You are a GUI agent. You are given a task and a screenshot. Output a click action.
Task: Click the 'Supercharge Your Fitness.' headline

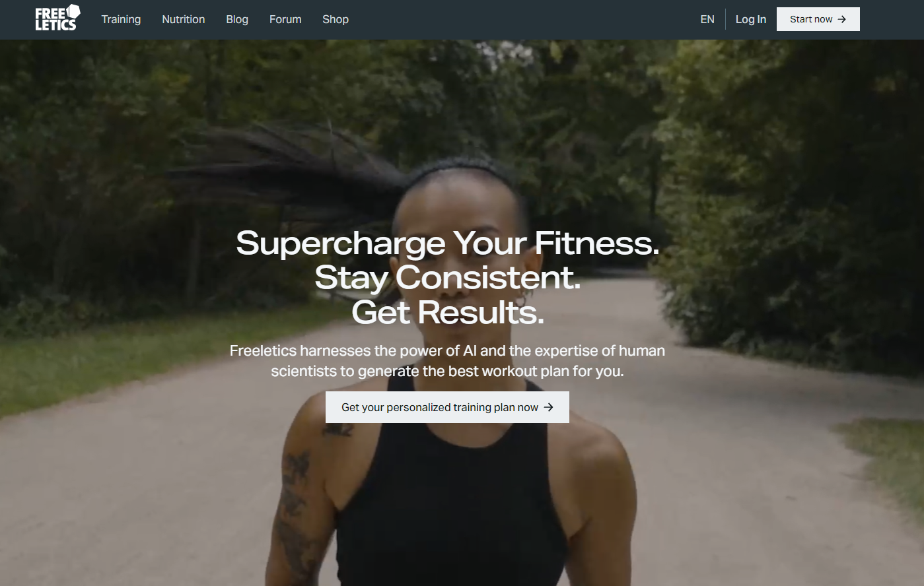coord(448,243)
